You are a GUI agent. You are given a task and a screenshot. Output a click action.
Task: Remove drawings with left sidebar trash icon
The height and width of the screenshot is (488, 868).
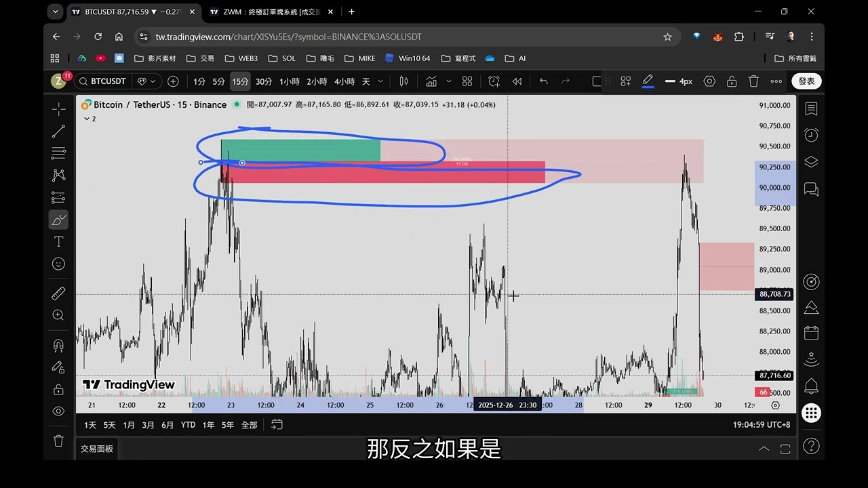[x=59, y=441]
